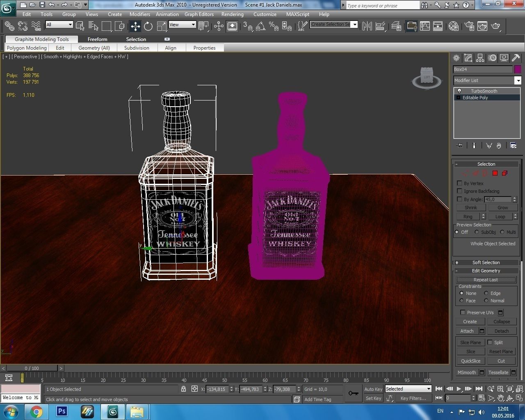Screen dimensions: 525x420
Task: Set constraints to Face
Action: pos(461,301)
